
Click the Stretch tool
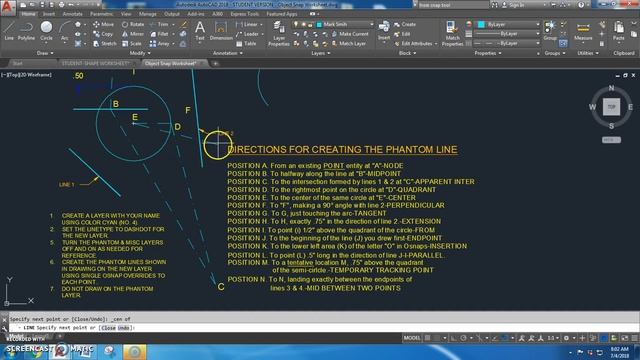coord(104,43)
